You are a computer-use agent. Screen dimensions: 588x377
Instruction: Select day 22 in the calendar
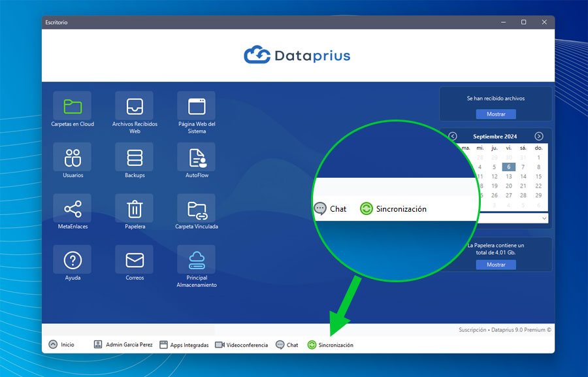(538, 186)
